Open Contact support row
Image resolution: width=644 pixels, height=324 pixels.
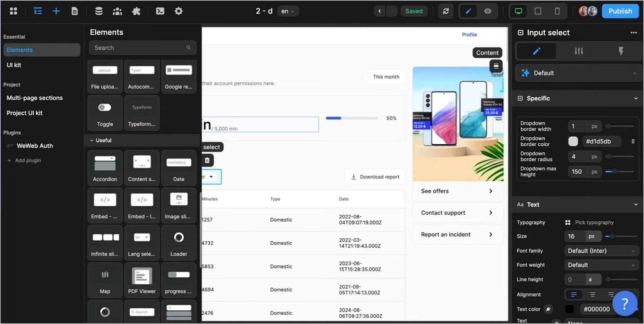[458, 213]
